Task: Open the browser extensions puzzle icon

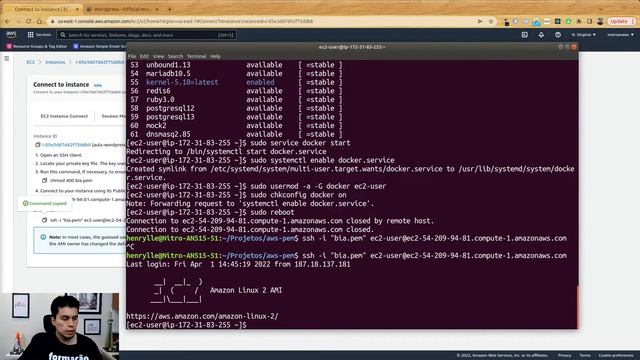Action: click(579, 21)
